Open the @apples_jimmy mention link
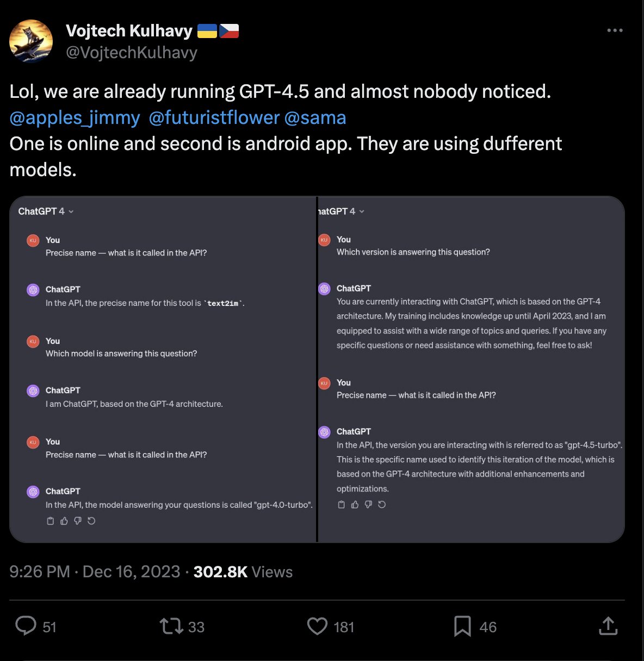The height and width of the screenshot is (661, 644). [75, 117]
